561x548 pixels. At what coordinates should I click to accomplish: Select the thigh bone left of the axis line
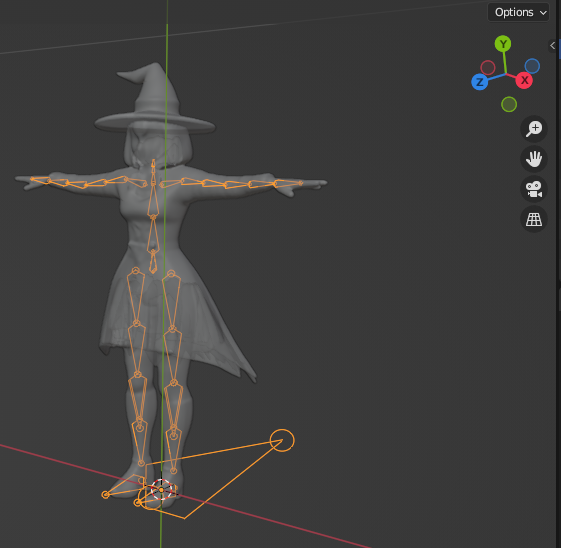coord(136,297)
